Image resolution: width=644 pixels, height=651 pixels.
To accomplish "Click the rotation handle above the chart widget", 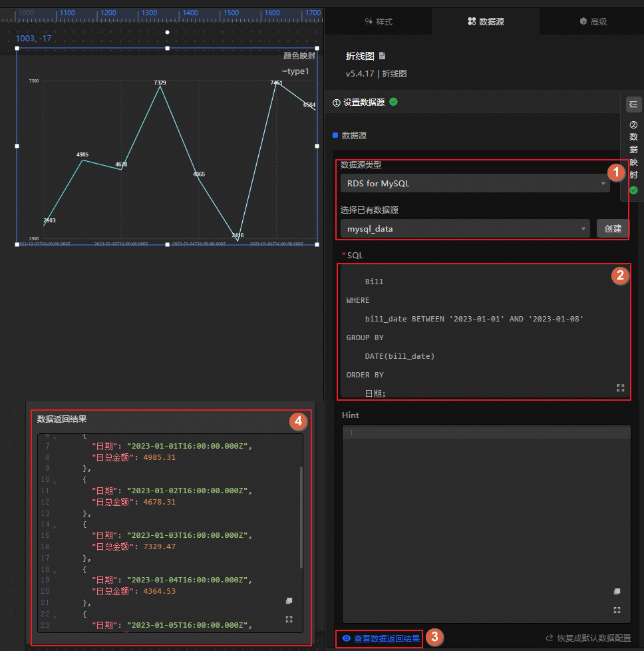I will tap(167, 32).
